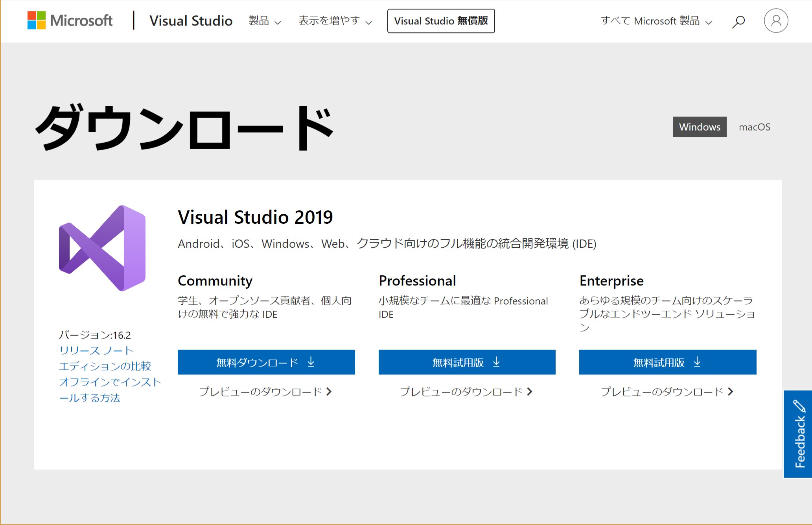Open Enterprise プレビューのダウンロード link
Viewport: 812px width, 525px height.
667,392
